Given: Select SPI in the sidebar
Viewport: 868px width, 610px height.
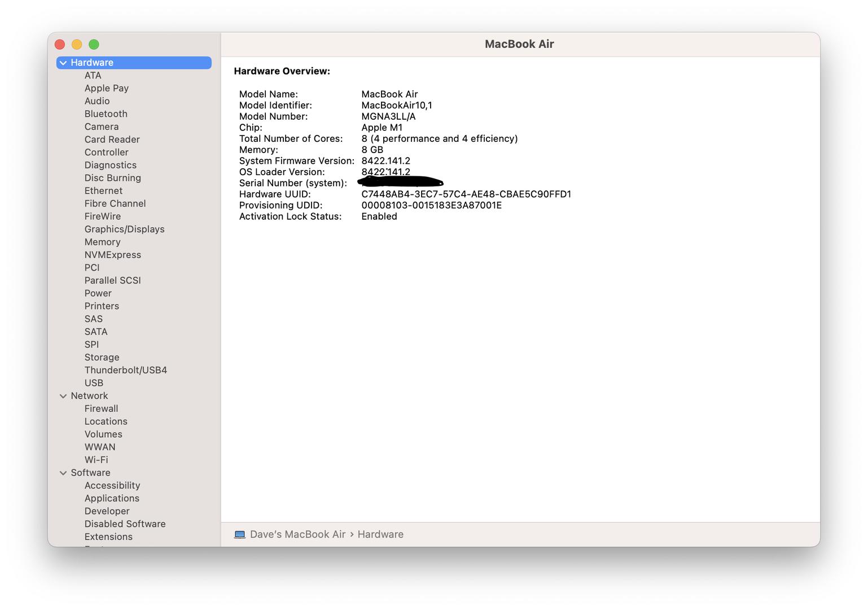Looking at the screenshot, I should coord(91,345).
